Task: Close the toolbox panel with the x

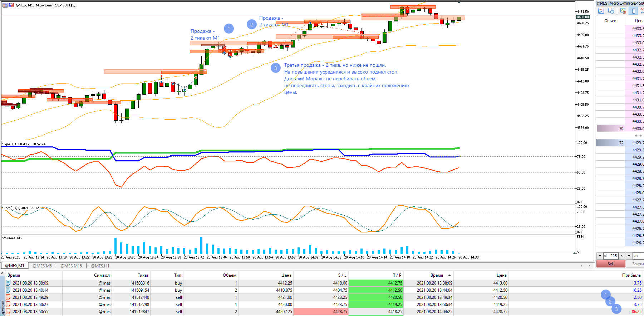Action: pos(2,273)
